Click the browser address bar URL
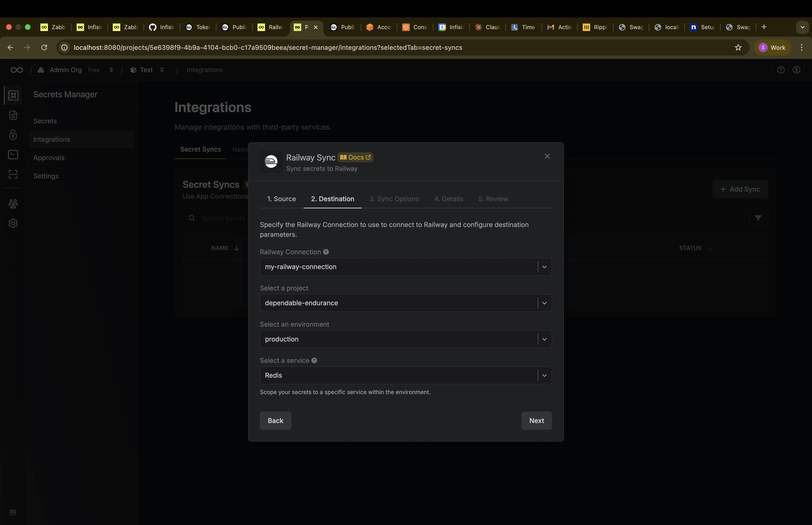 (268, 47)
